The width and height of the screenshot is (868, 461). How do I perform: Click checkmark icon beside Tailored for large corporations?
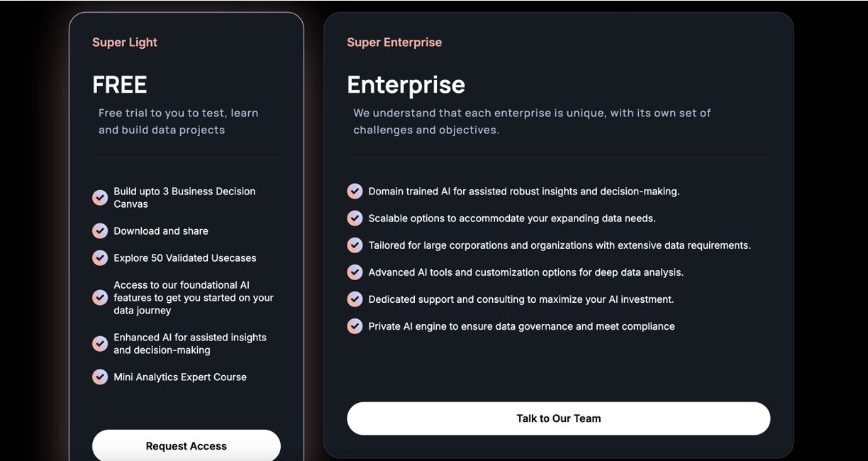pos(355,245)
